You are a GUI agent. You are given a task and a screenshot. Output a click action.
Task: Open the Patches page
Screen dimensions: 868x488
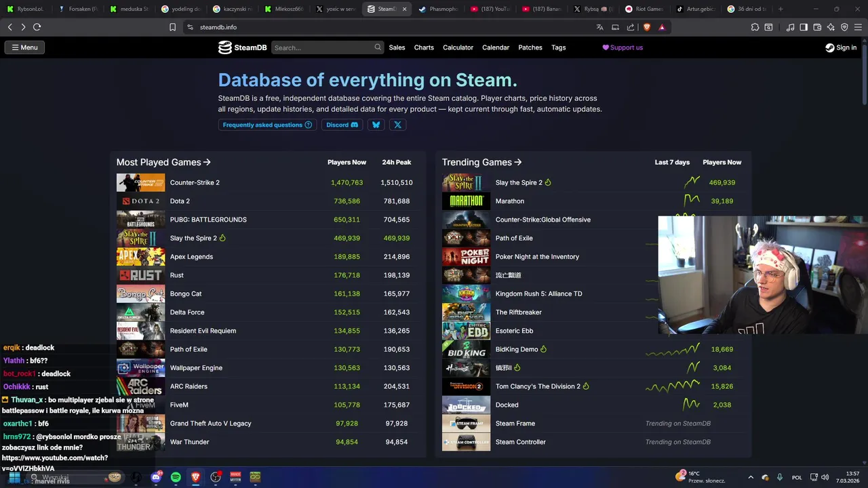point(530,47)
